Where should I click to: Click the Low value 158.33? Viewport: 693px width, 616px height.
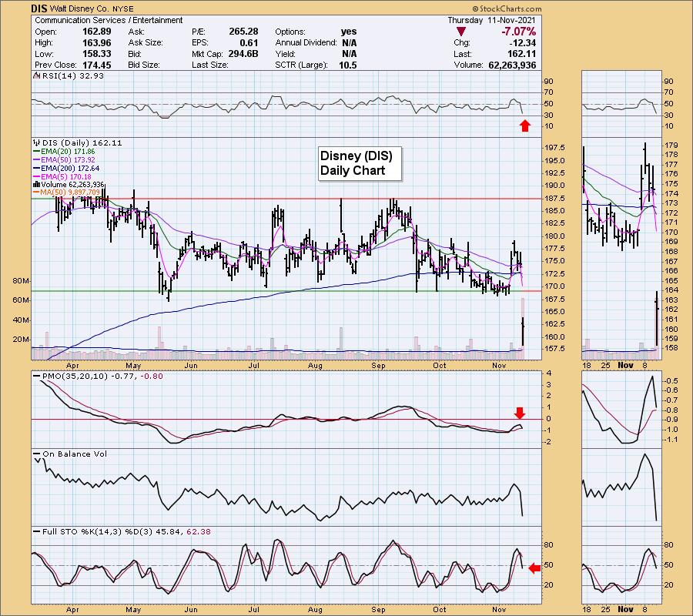coord(97,53)
